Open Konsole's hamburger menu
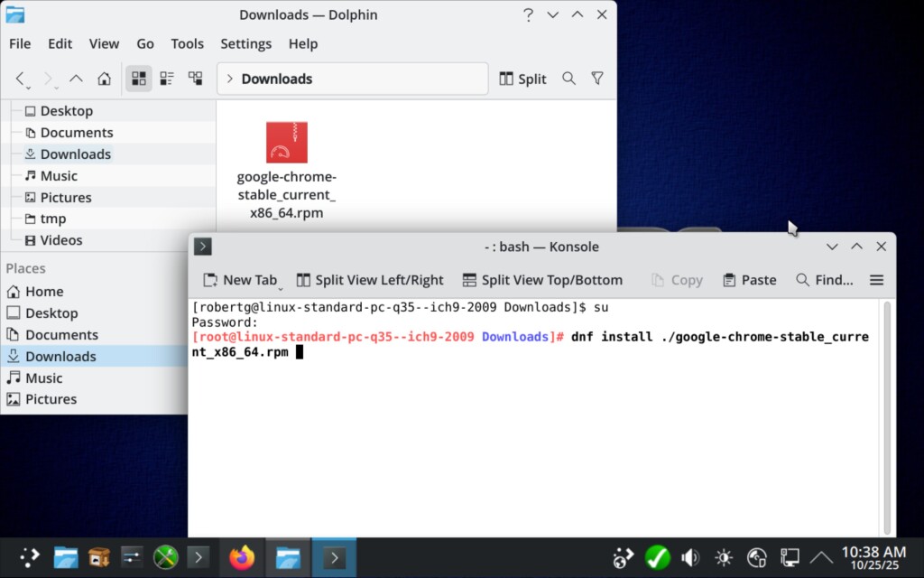Image resolution: width=924 pixels, height=578 pixels. pyautogui.click(x=876, y=280)
